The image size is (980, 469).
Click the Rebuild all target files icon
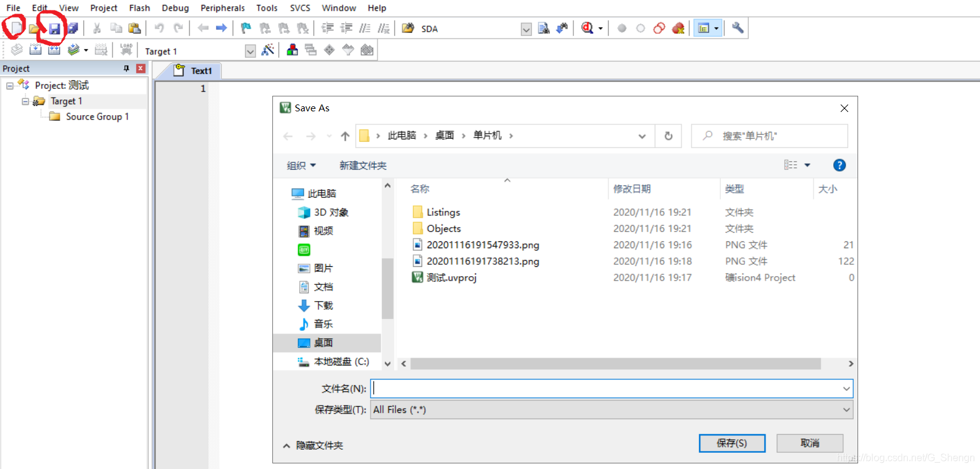tap(55, 50)
